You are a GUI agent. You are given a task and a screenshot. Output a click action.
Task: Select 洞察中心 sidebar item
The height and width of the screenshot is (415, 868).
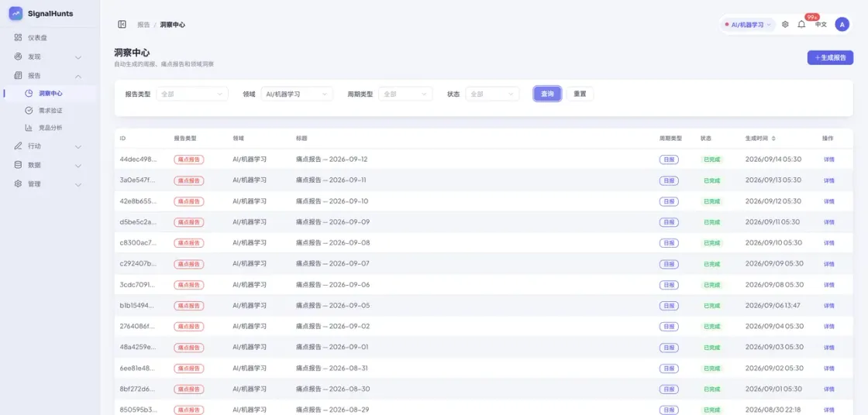50,94
